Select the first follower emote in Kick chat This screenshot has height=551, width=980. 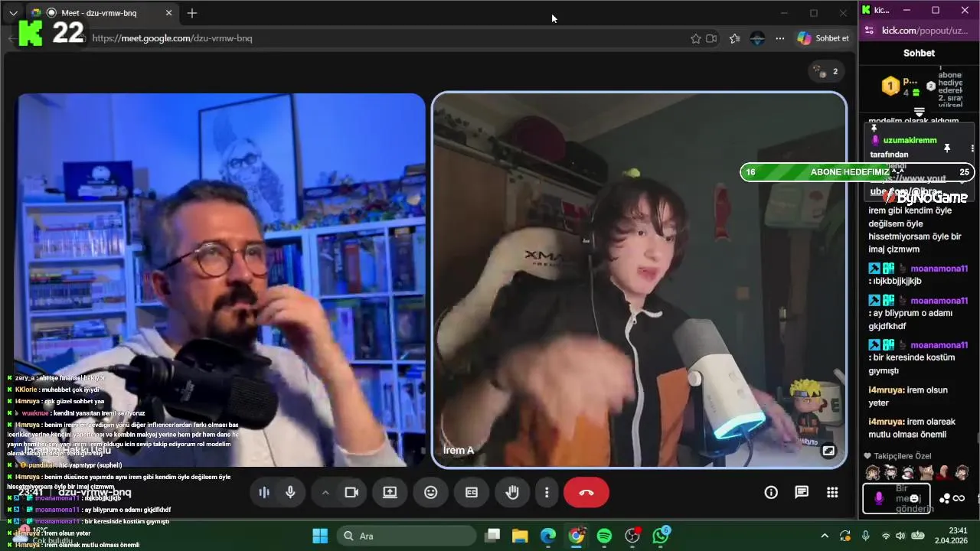tap(871, 472)
